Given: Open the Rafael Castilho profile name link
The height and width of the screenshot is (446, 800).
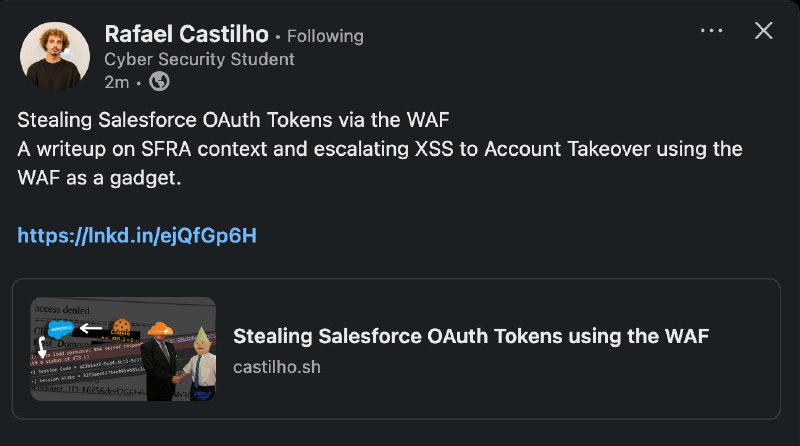Looking at the screenshot, I should [186, 34].
